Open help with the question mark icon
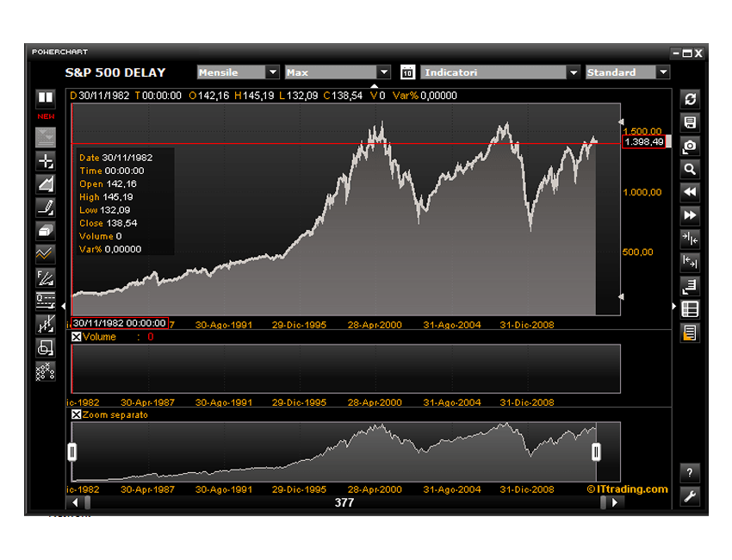The height and width of the screenshot is (560, 732). 690,473
